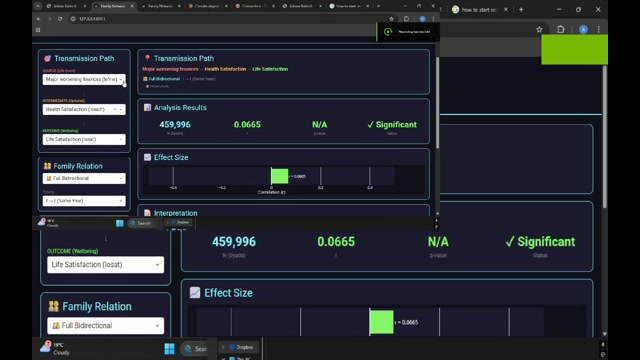
Task: Open Life Satisfaction (losat) dropdown in enlarged view
Action: [x=105, y=264]
